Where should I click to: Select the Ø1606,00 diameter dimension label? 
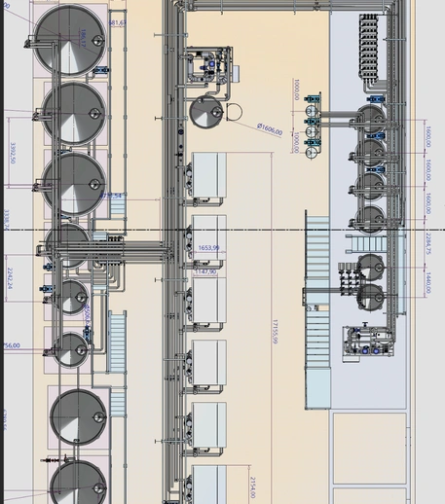(x=270, y=129)
